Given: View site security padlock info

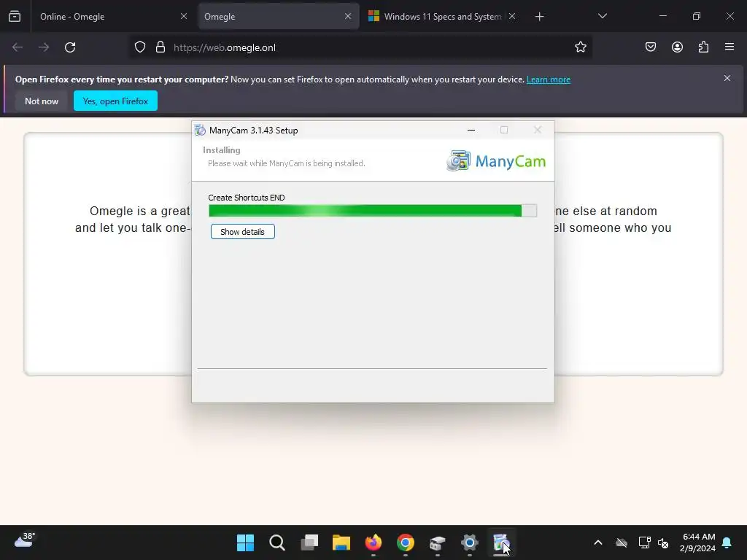Looking at the screenshot, I should point(160,47).
